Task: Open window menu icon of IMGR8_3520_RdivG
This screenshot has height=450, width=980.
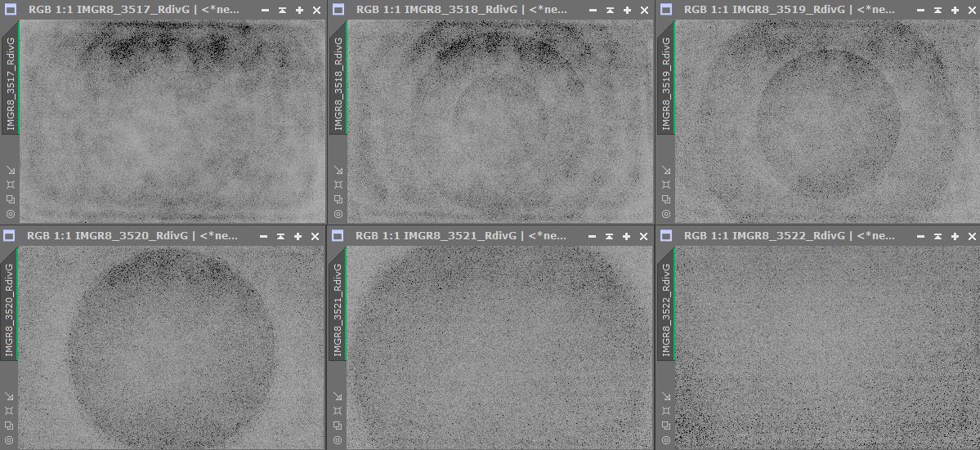Action: tap(11, 236)
